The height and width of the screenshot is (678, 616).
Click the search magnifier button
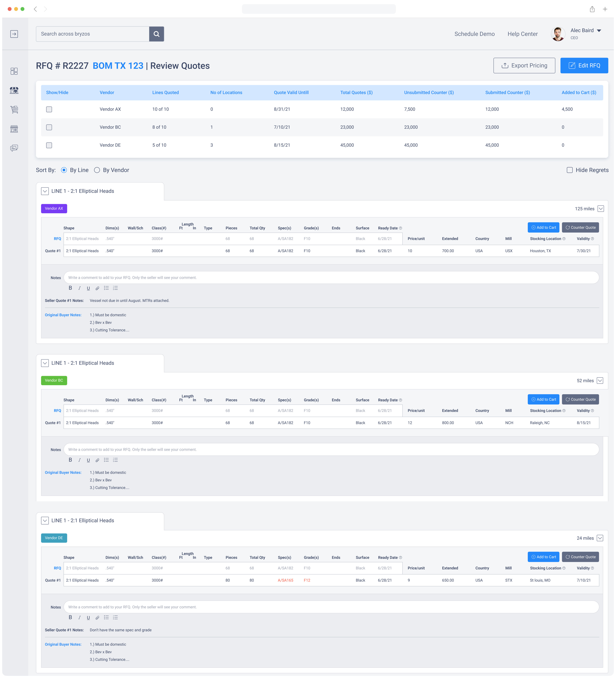click(x=156, y=34)
